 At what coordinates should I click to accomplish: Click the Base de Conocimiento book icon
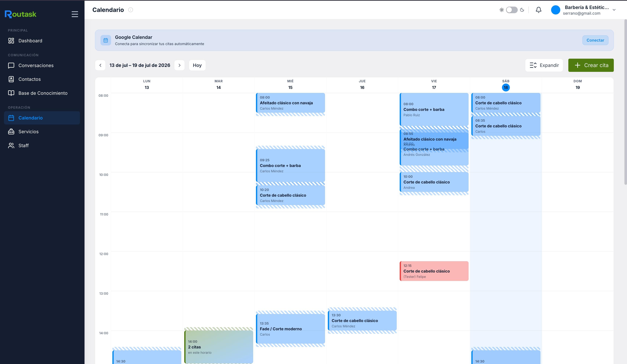[x=11, y=93]
